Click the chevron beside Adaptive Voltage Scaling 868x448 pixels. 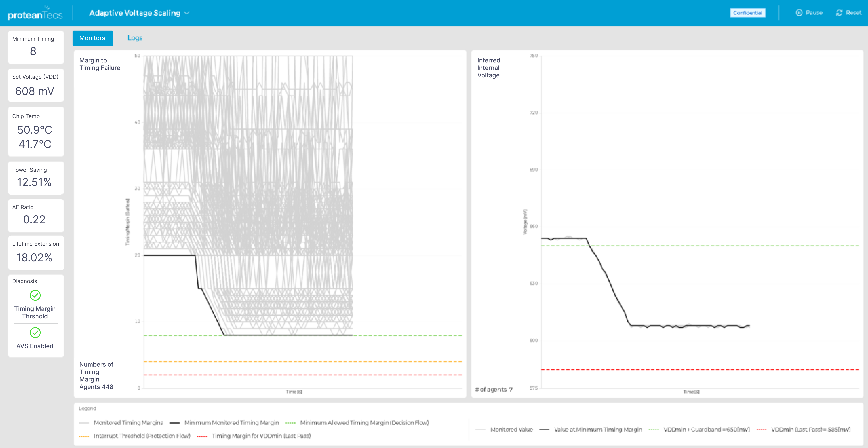(187, 13)
